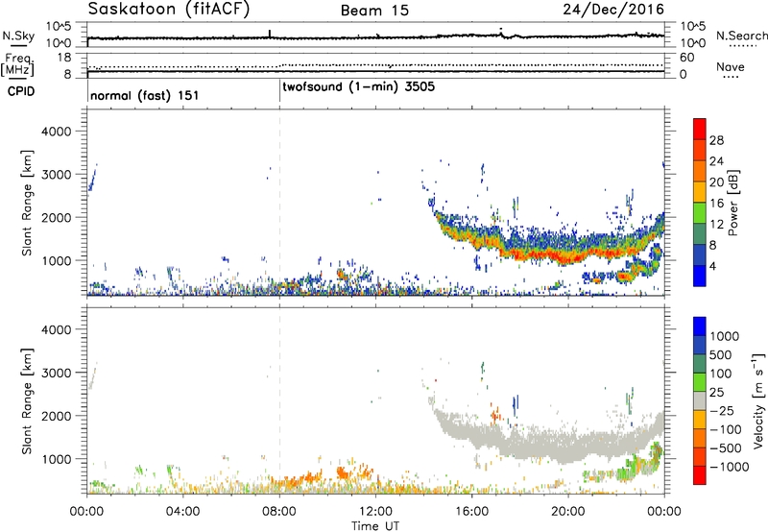Click the '2000' range tick on velocity panel
Image resolution: width=768 pixels, height=532 pixels.
[x=56, y=416]
